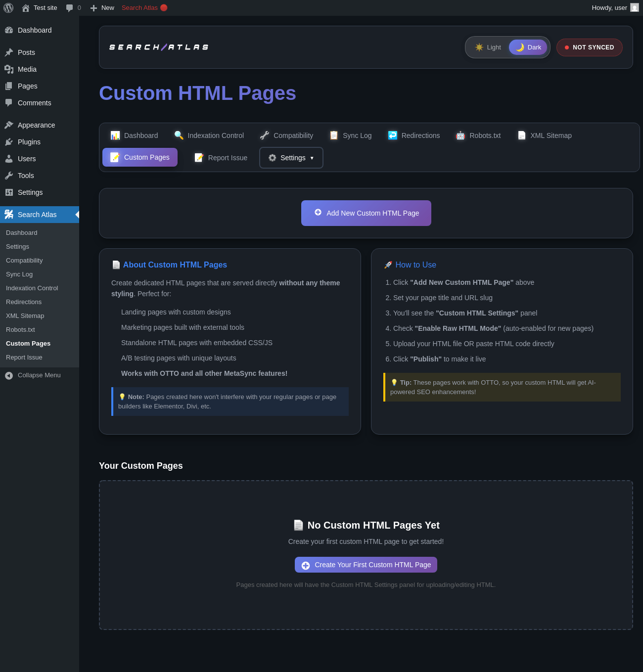Open Custom Pages in sidebar submenu
643x672 pixels.
click(x=28, y=344)
